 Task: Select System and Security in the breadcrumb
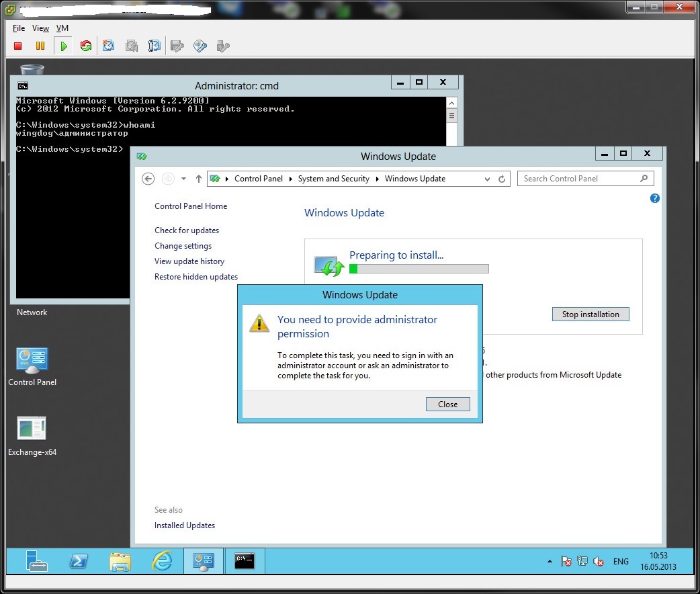point(333,179)
